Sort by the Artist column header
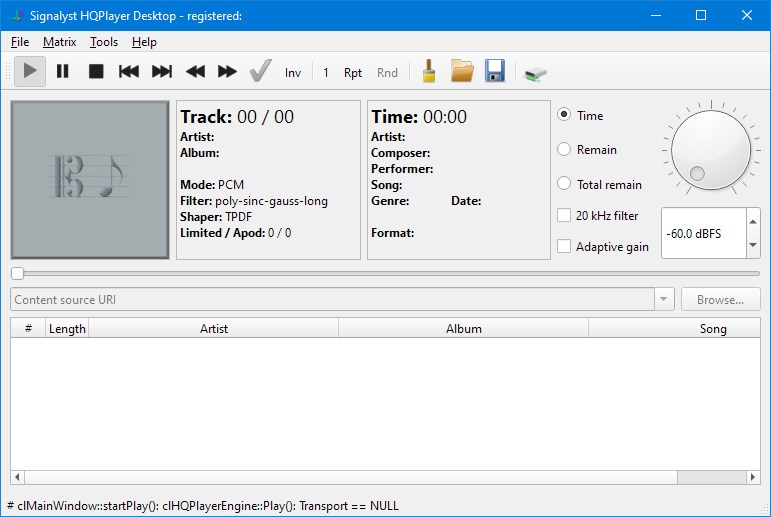The height and width of the screenshot is (517, 771). coord(213,329)
